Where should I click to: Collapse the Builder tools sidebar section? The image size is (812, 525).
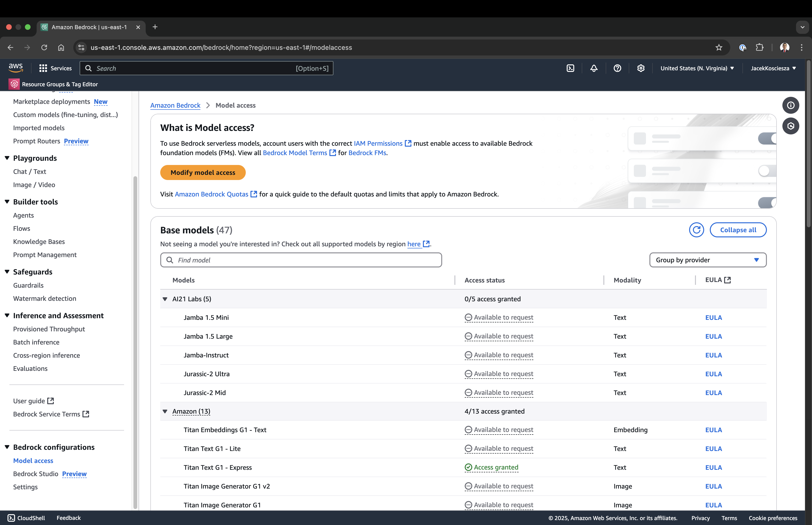[7, 202]
